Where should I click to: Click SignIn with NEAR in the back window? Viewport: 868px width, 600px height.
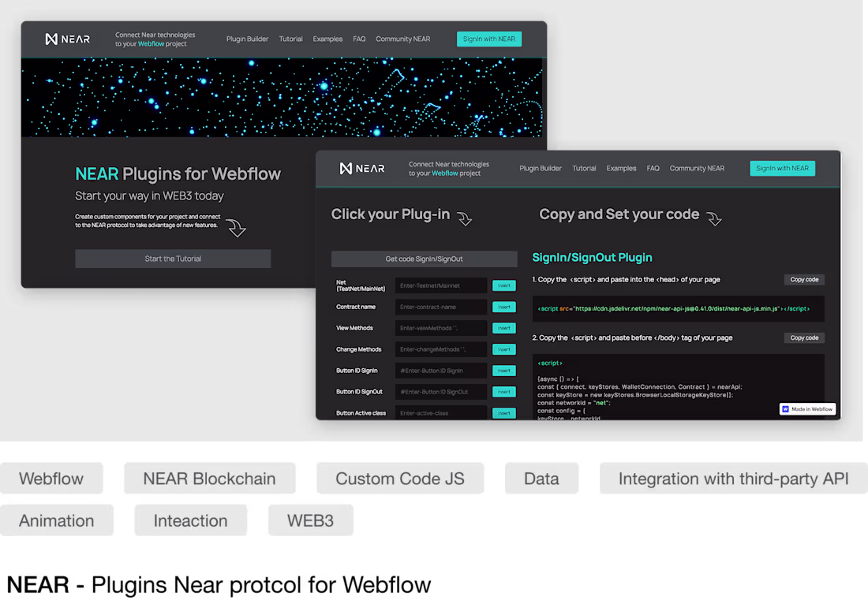click(x=489, y=39)
